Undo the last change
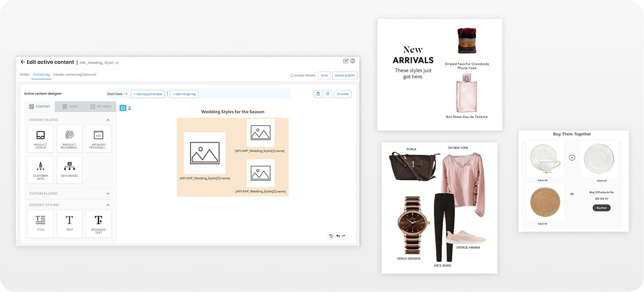 (x=338, y=236)
